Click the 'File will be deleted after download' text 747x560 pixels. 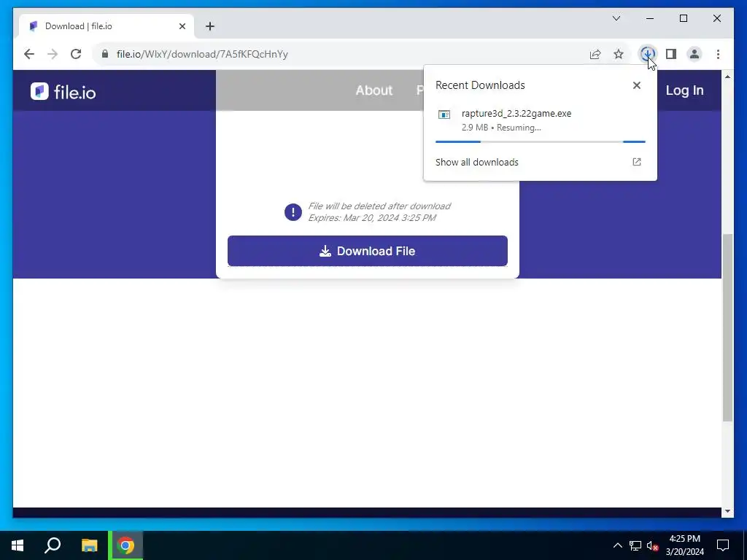click(379, 206)
